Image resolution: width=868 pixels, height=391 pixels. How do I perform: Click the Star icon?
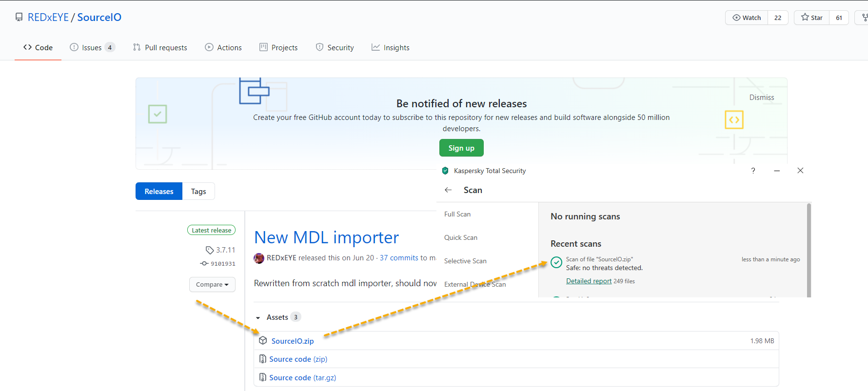point(805,17)
